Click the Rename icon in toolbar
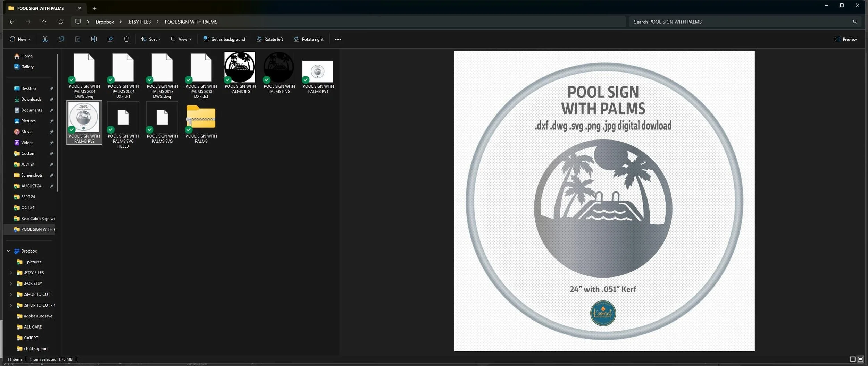The height and width of the screenshot is (366, 868). [94, 39]
